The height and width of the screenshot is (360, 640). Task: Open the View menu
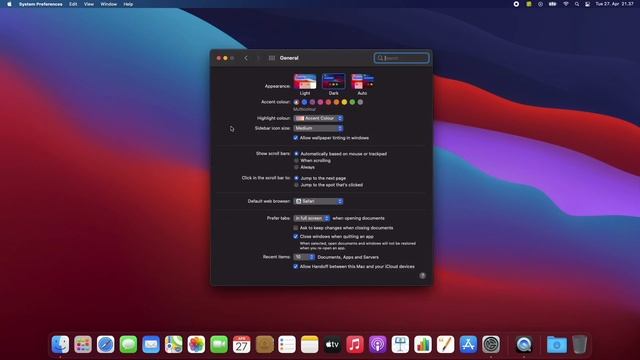click(89, 4)
